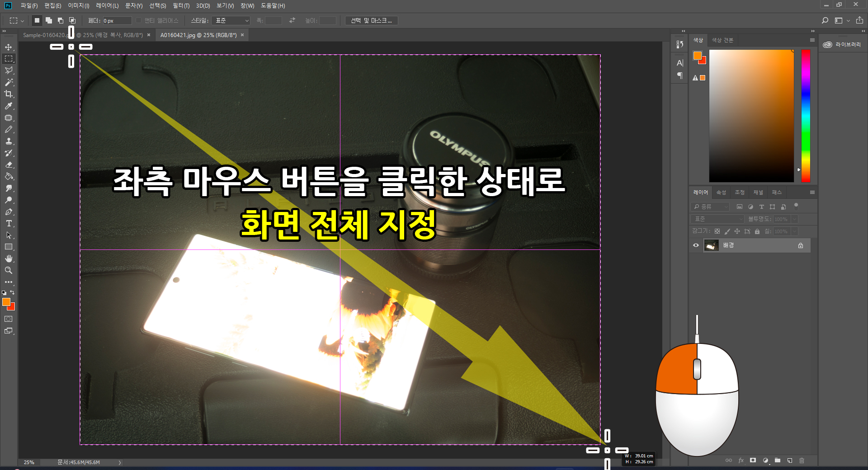Switch to the Sample-0160420 document tab
The width and height of the screenshot is (868, 470).
pyautogui.click(x=83, y=35)
